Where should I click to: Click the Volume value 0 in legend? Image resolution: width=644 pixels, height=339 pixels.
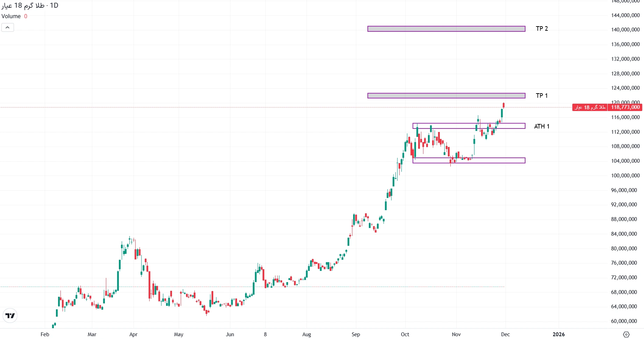click(26, 16)
